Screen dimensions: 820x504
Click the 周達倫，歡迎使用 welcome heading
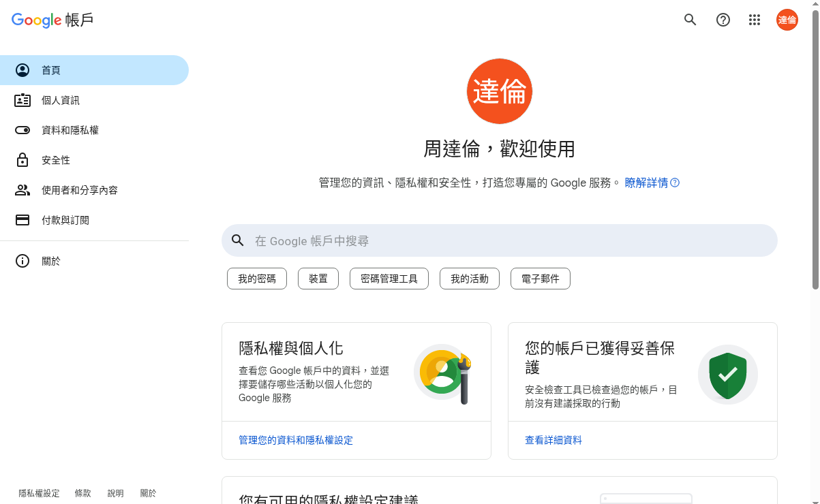coord(500,148)
